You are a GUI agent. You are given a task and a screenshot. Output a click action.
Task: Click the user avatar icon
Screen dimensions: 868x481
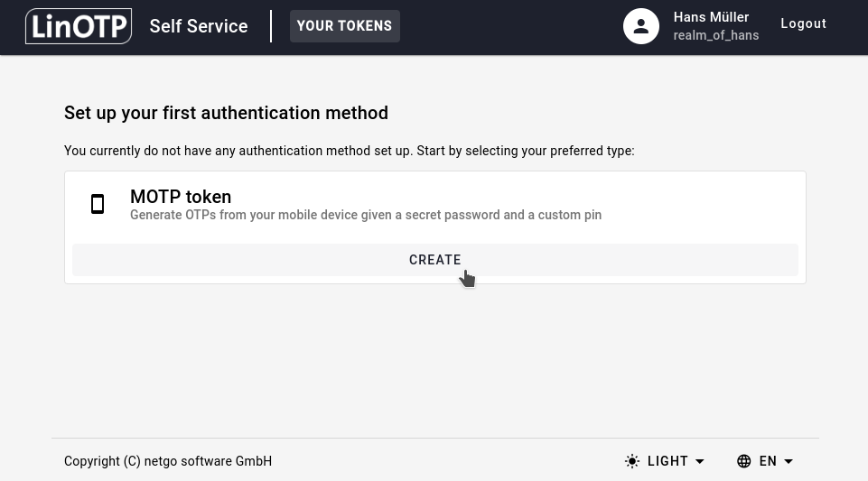pos(641,26)
